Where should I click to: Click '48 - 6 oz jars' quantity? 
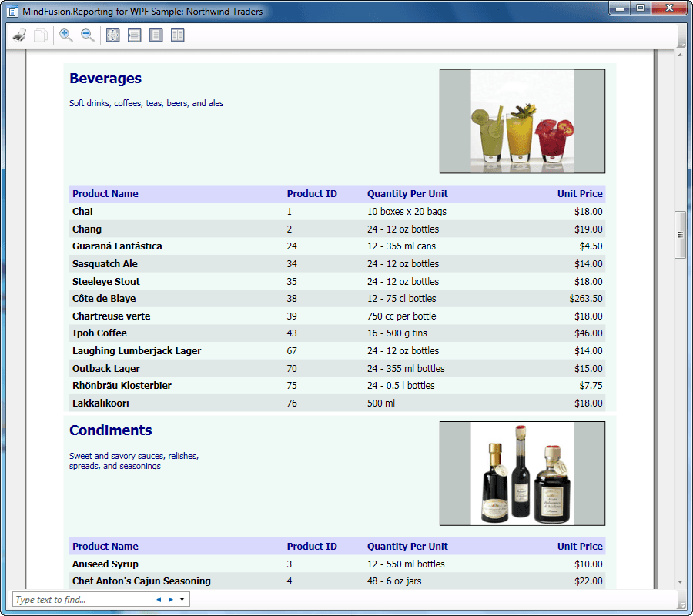pyautogui.click(x=394, y=581)
